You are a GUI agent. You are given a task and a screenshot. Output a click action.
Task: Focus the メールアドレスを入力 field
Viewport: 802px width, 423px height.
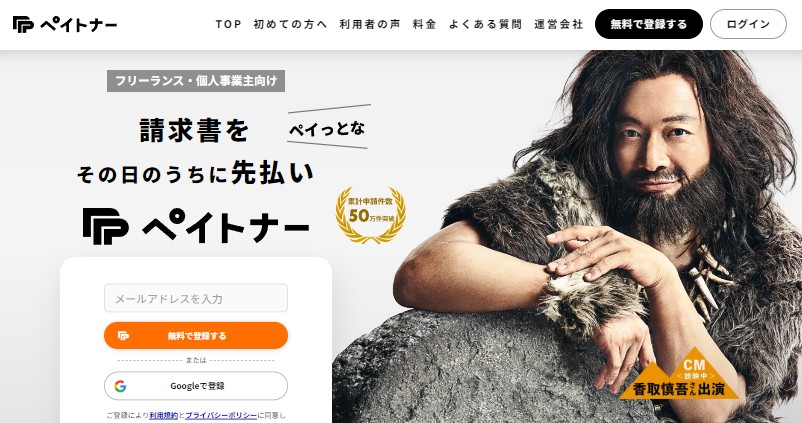point(196,298)
